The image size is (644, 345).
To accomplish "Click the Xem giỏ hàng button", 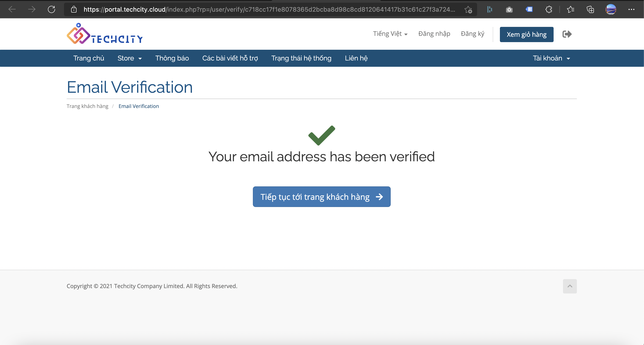I will (x=527, y=34).
